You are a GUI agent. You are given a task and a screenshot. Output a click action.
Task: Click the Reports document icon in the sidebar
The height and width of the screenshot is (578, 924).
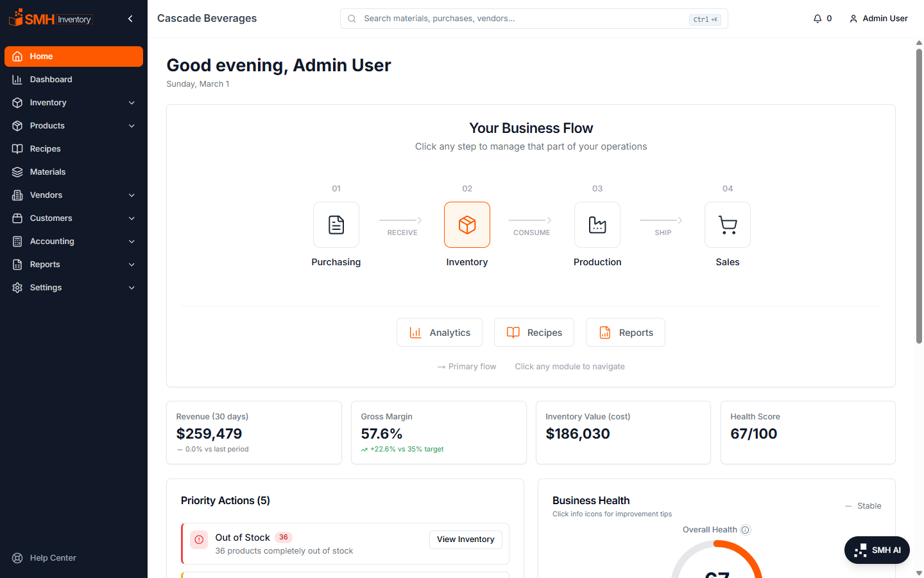click(x=17, y=265)
